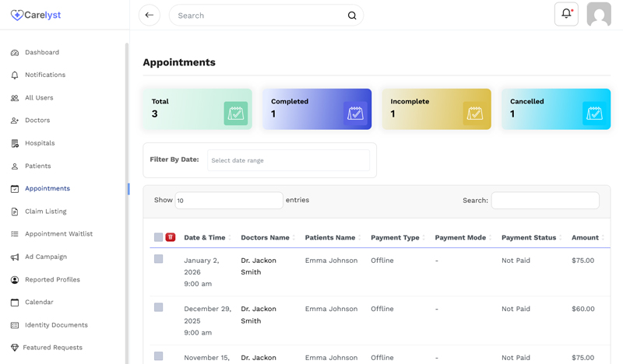
Task: Open Reported Profiles page
Action: [x=52, y=280]
